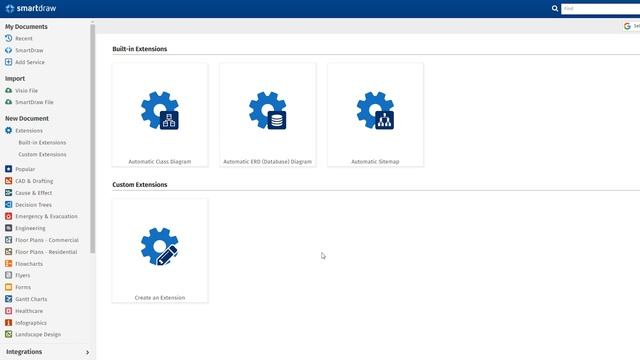Select Floor Plans - Residential icon
The image size is (640, 360).
click(9, 252)
